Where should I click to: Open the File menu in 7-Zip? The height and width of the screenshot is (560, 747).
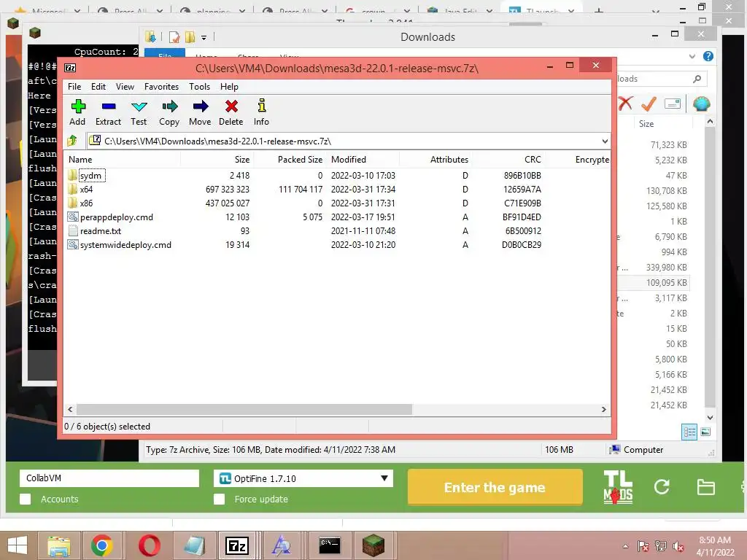pyautogui.click(x=74, y=87)
